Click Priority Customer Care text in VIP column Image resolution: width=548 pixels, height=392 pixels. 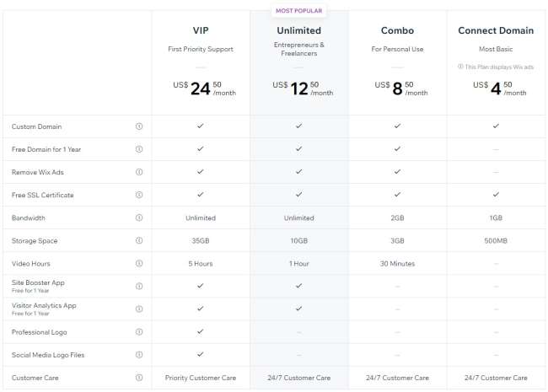click(201, 378)
